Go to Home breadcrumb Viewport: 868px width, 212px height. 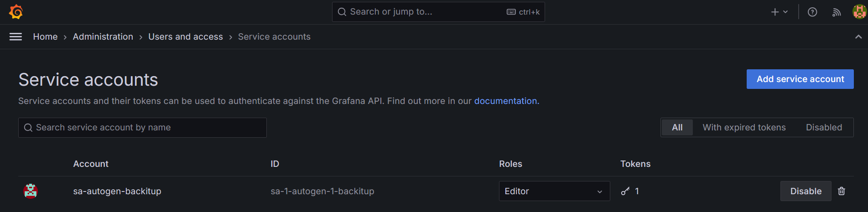[45, 36]
